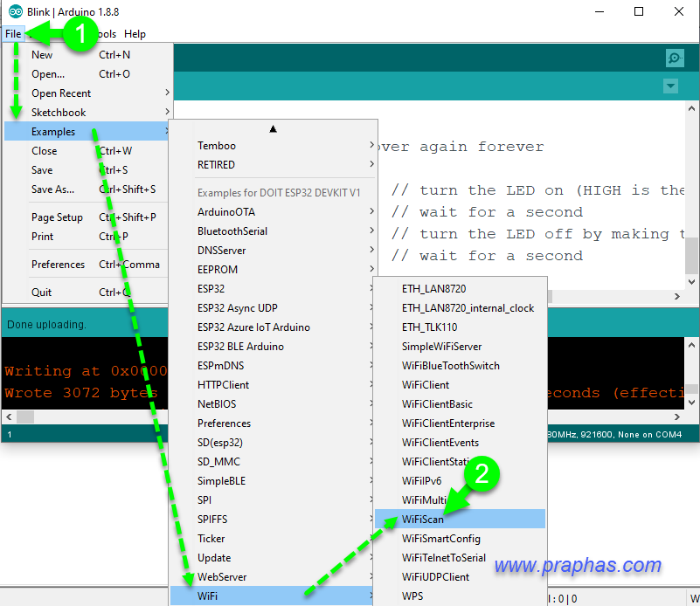Open the ESPmDNS examples

coord(272,365)
